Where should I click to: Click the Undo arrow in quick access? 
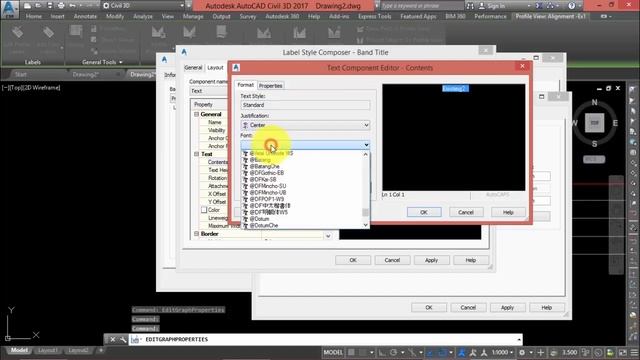point(72,6)
